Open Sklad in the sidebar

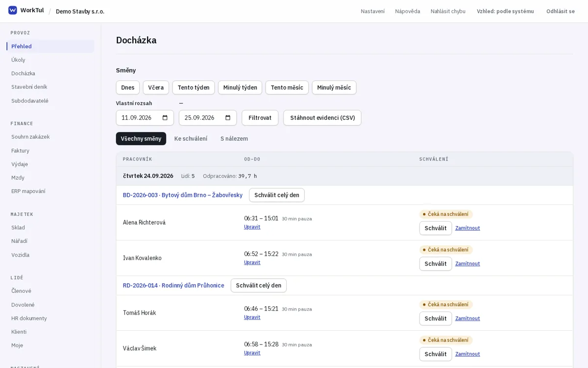(50, 228)
